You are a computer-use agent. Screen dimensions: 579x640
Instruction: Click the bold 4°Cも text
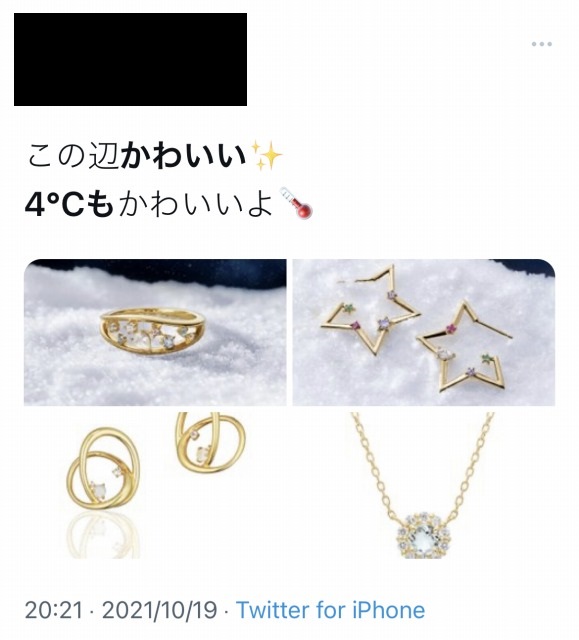point(69,204)
